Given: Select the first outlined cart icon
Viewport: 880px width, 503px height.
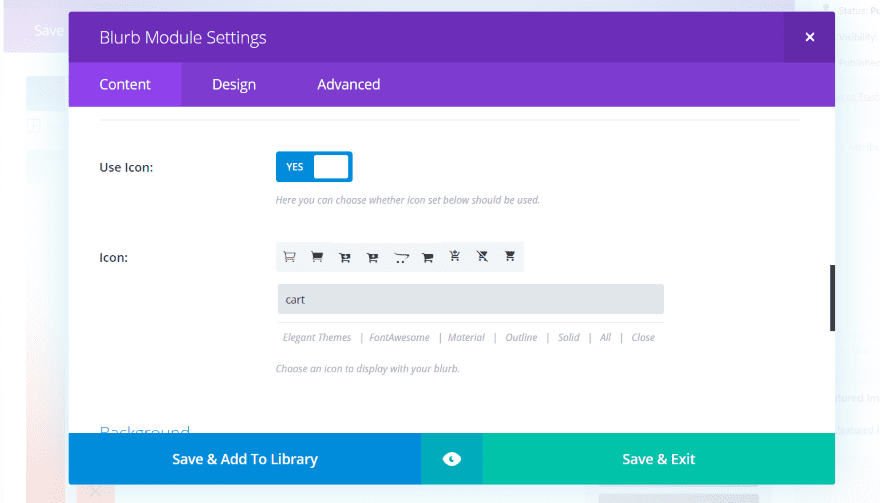Looking at the screenshot, I should point(289,257).
